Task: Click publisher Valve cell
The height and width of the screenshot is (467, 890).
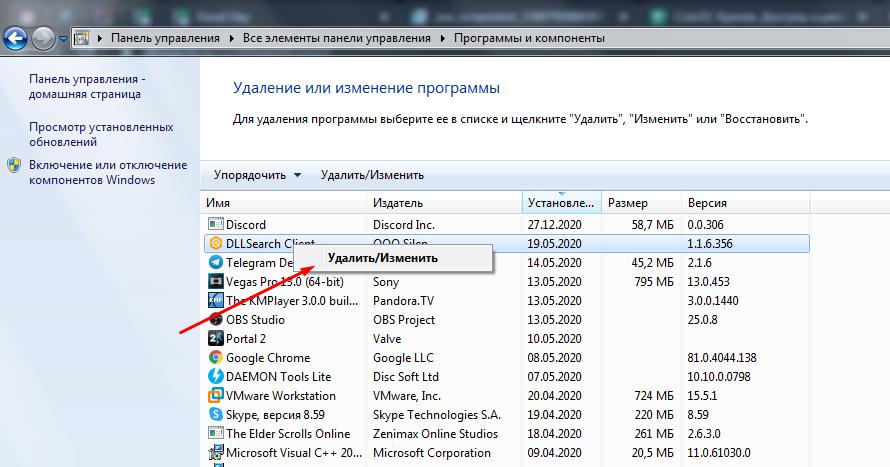Action: [x=387, y=339]
